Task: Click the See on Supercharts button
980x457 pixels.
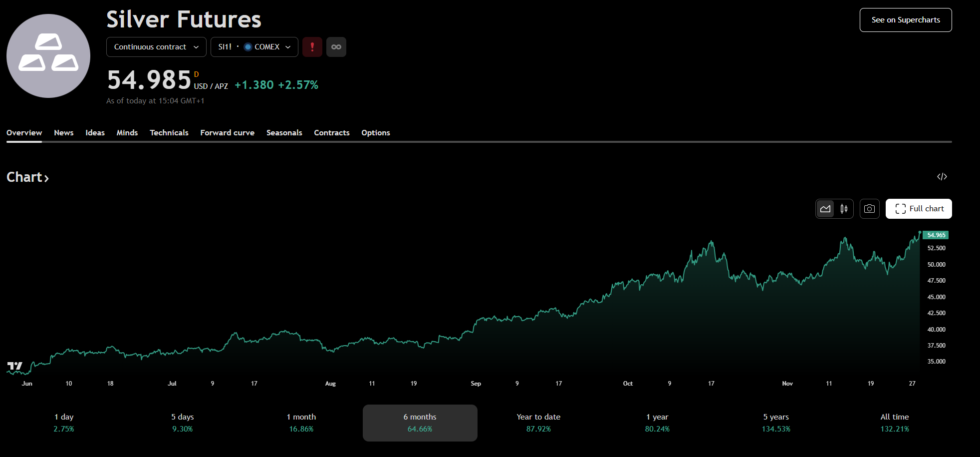Action: pyautogui.click(x=905, y=20)
